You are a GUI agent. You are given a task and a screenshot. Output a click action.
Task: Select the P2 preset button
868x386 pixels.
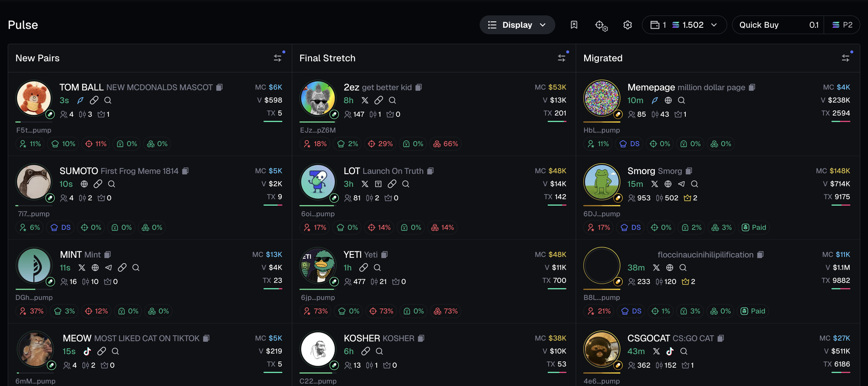click(842, 25)
